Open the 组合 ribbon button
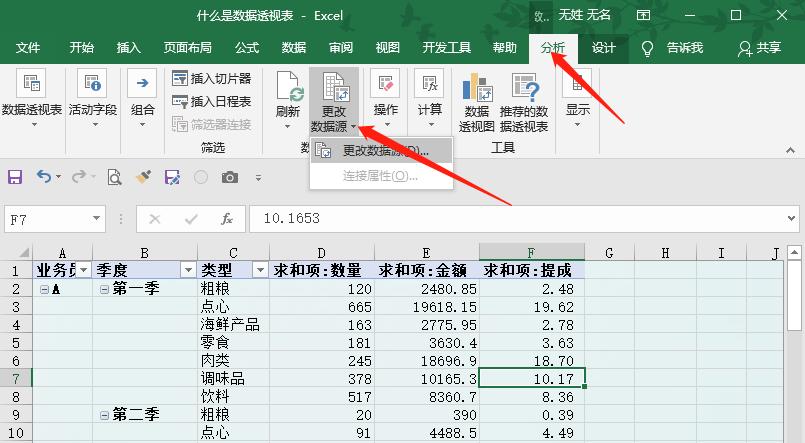 point(142,98)
